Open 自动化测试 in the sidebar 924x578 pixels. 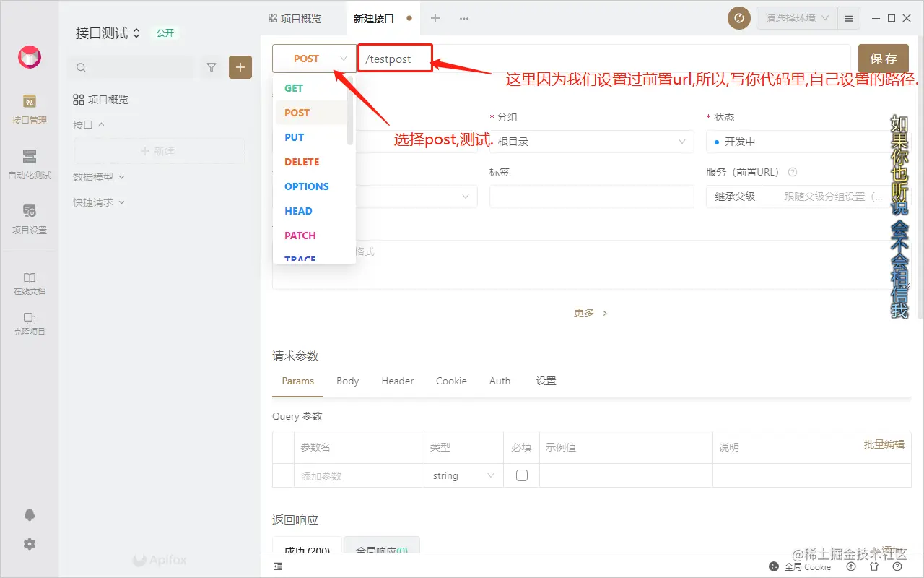(30, 164)
